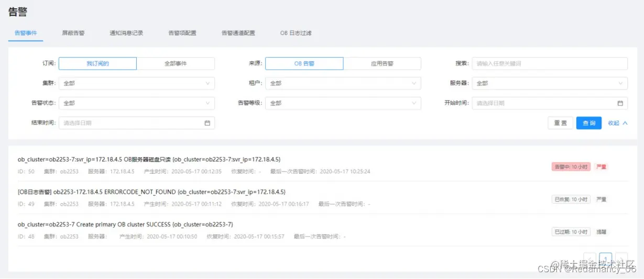Go to the 告警项配置 tab

tap(182, 33)
